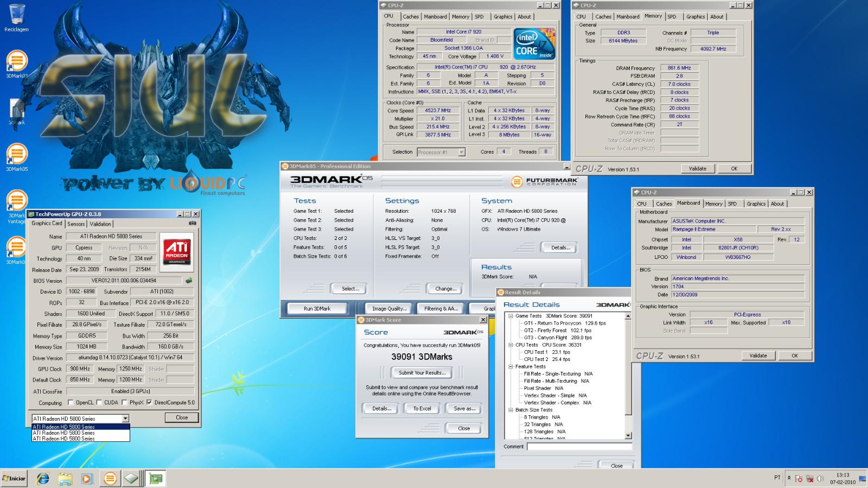The width and height of the screenshot is (868, 488).
Task: Click Validate in the Memory CPU-Z window
Action: [x=698, y=169]
